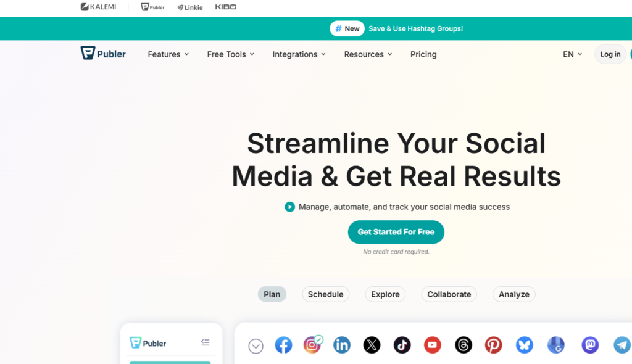632x364 pixels.
Task: Select the Schedule tab
Action: click(x=325, y=294)
